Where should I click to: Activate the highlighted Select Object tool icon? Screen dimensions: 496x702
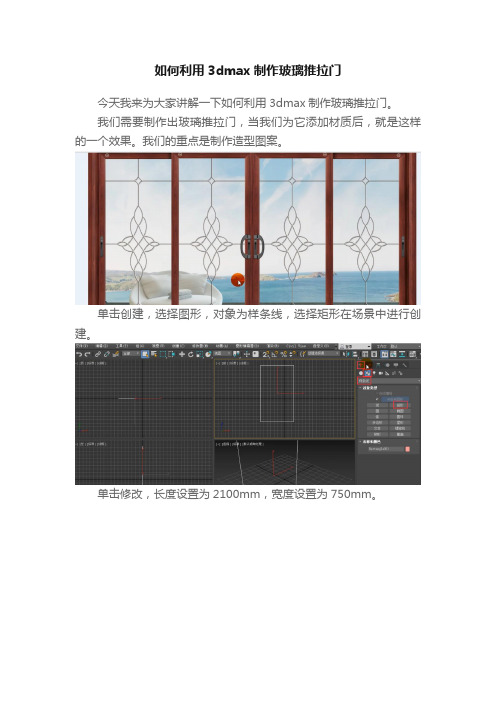[145, 354]
